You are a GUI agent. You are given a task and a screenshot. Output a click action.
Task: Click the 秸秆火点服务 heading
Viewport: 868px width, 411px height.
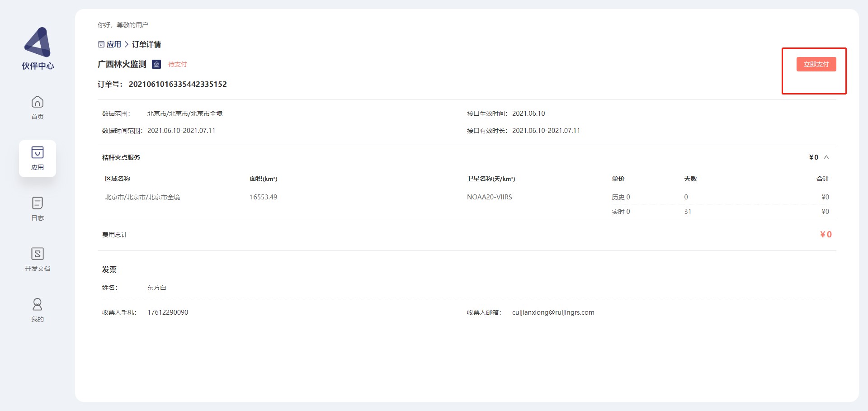coord(121,157)
